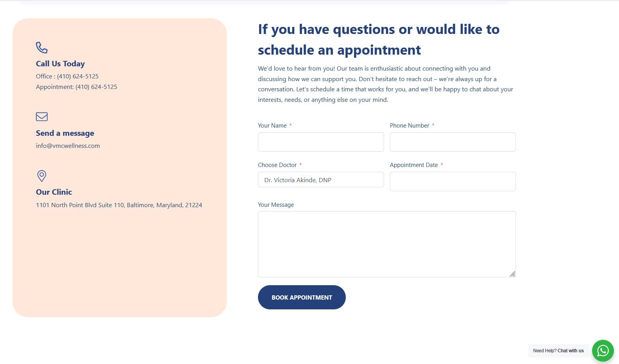Click the Your Name input field
This screenshot has height=364, width=619.
click(321, 142)
